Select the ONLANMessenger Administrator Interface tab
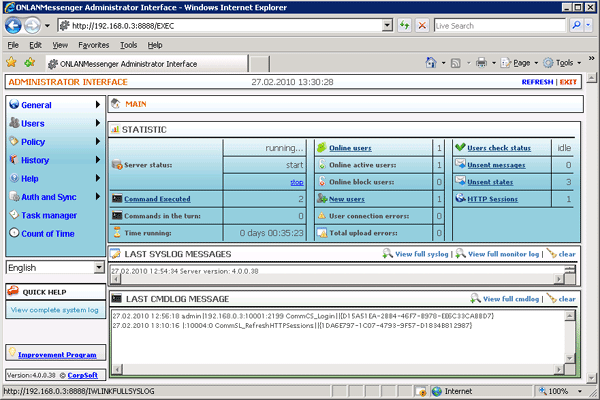The image size is (600, 400). pos(147,64)
